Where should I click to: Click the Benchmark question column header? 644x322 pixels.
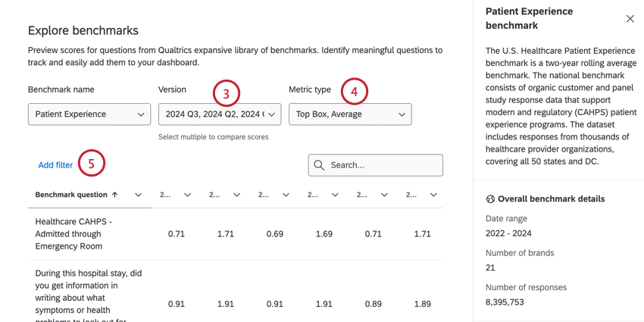[x=71, y=195]
